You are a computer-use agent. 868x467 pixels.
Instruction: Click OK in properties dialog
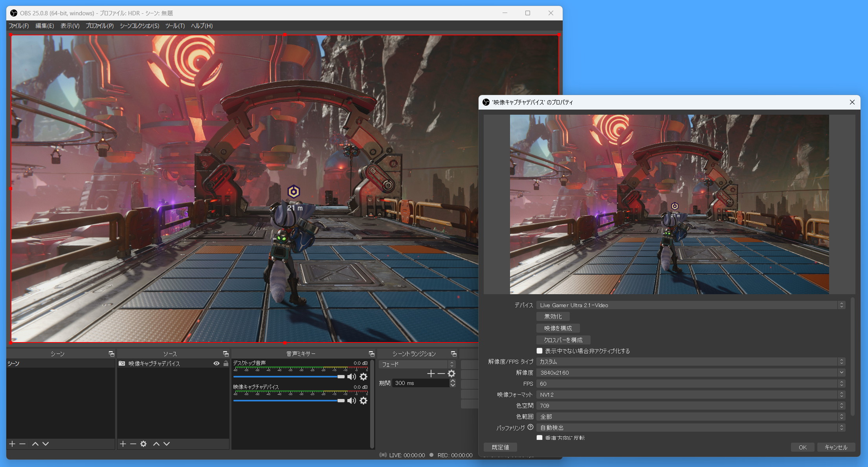click(803, 447)
